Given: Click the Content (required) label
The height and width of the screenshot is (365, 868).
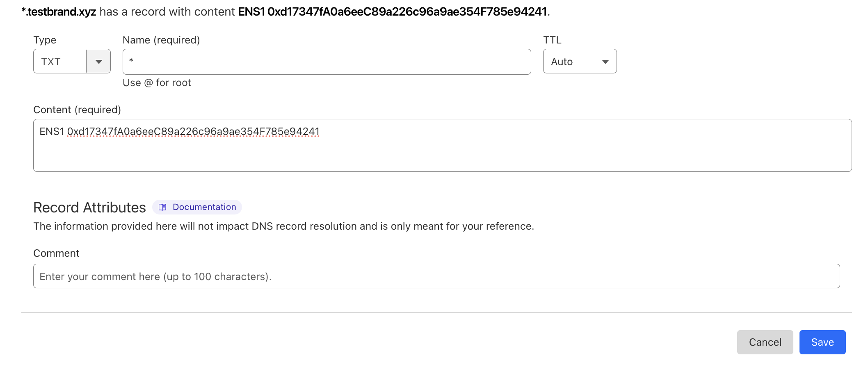Looking at the screenshot, I should coord(77,110).
